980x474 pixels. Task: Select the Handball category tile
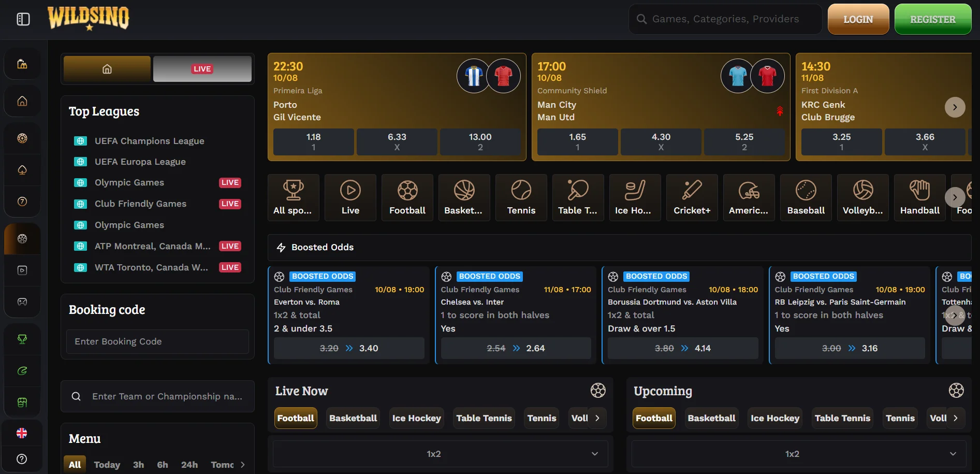(919, 197)
